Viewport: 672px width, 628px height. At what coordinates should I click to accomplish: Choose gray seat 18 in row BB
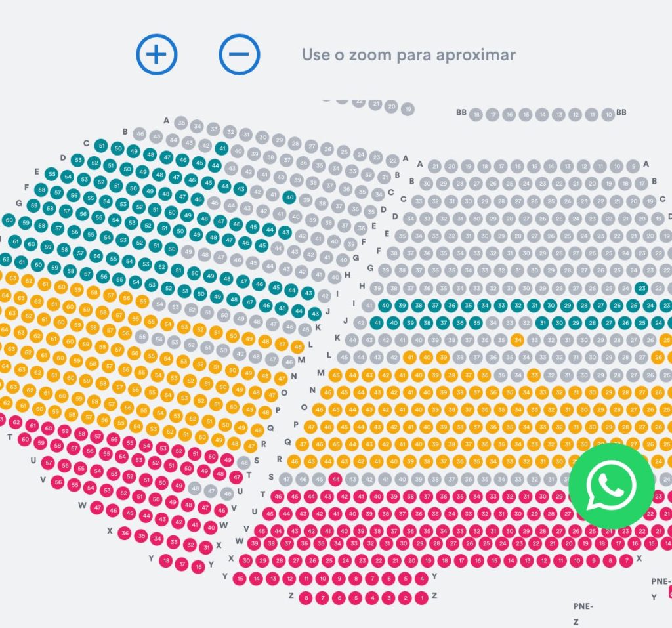pyautogui.click(x=477, y=115)
